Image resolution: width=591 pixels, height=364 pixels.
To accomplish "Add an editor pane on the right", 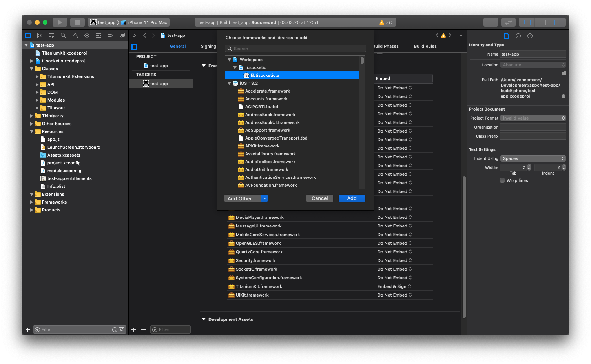I will (x=460, y=35).
